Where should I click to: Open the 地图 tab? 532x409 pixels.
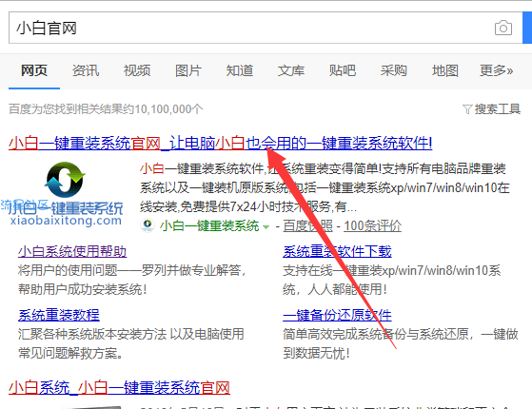[445, 70]
